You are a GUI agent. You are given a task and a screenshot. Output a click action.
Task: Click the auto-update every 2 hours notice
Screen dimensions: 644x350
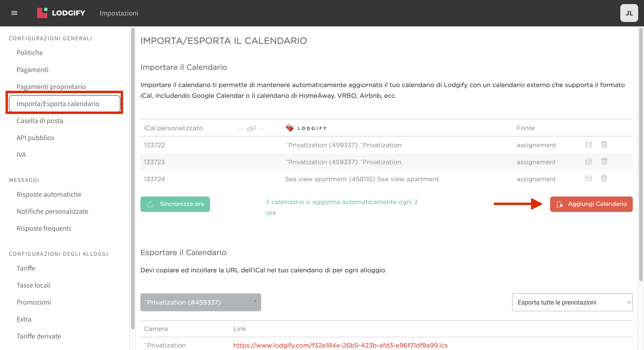coord(341,207)
